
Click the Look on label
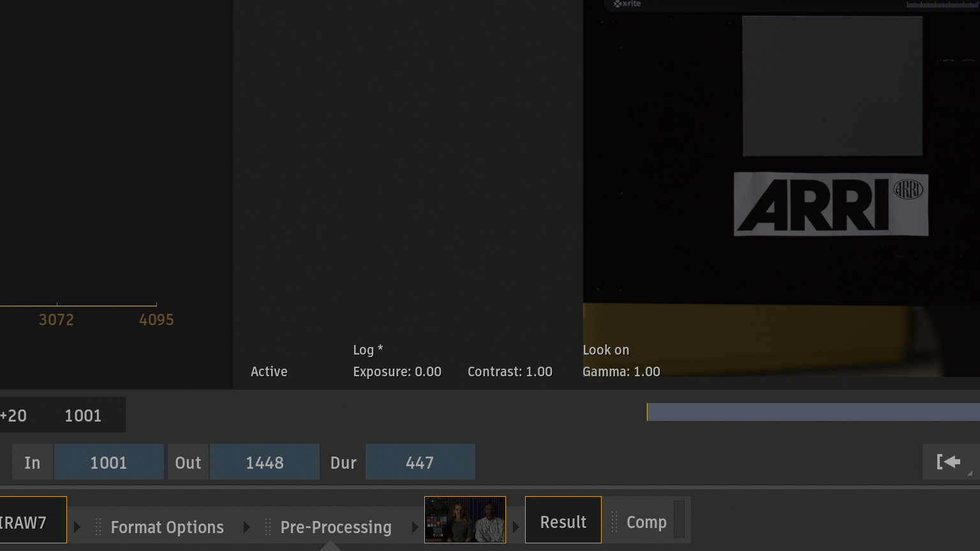606,349
